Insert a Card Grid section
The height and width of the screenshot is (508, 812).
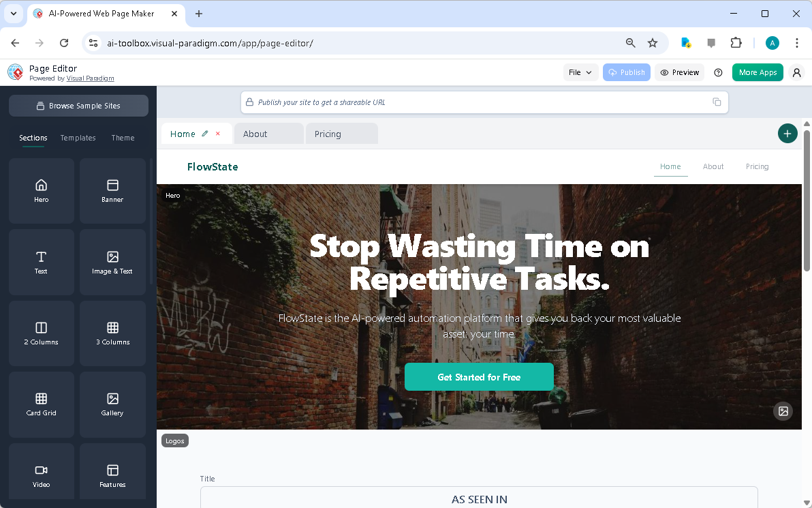tap(41, 404)
